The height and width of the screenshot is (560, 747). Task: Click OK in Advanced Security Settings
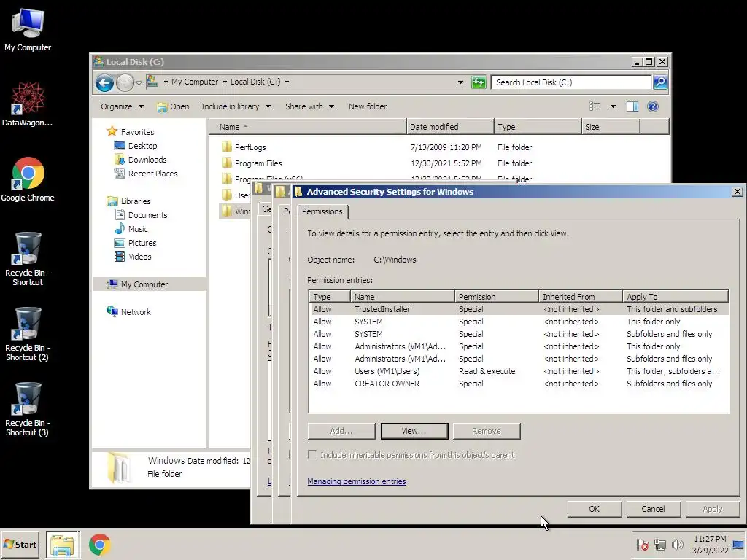point(594,509)
